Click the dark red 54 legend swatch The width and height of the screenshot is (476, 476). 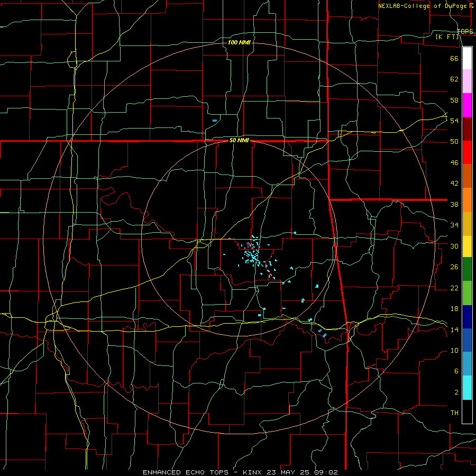tap(467, 129)
